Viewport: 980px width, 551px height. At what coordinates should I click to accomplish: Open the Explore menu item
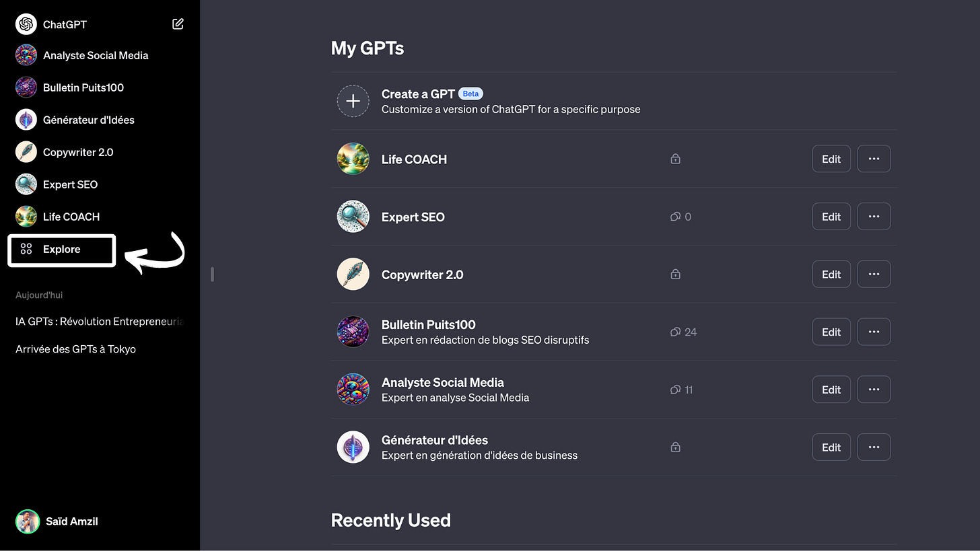[x=62, y=250]
